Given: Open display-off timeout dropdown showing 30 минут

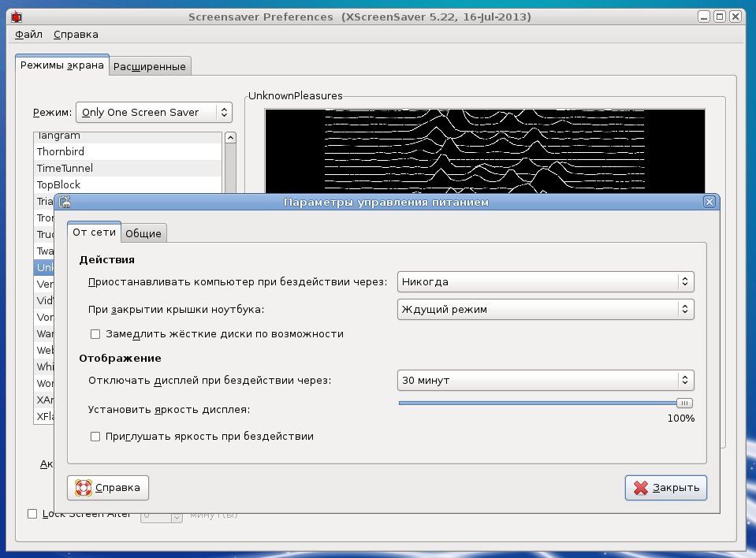Looking at the screenshot, I should [546, 380].
